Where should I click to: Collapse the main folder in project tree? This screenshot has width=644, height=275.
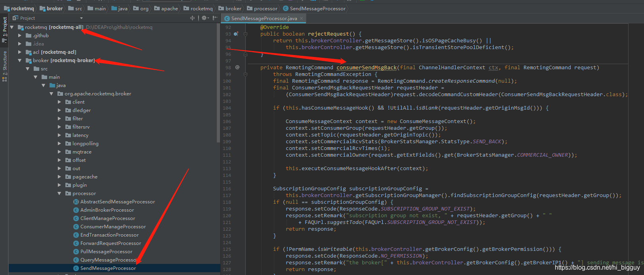36,77
